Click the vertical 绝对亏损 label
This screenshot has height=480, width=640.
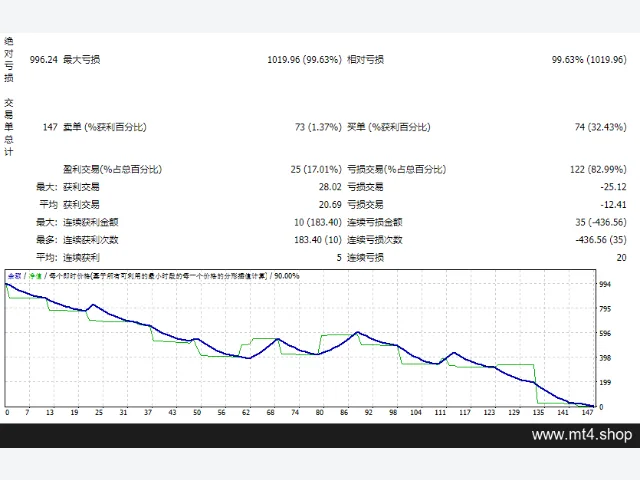9,60
